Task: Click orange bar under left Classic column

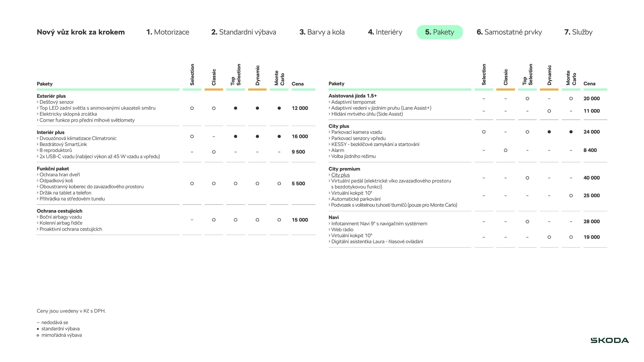Action: pyautogui.click(x=214, y=89)
